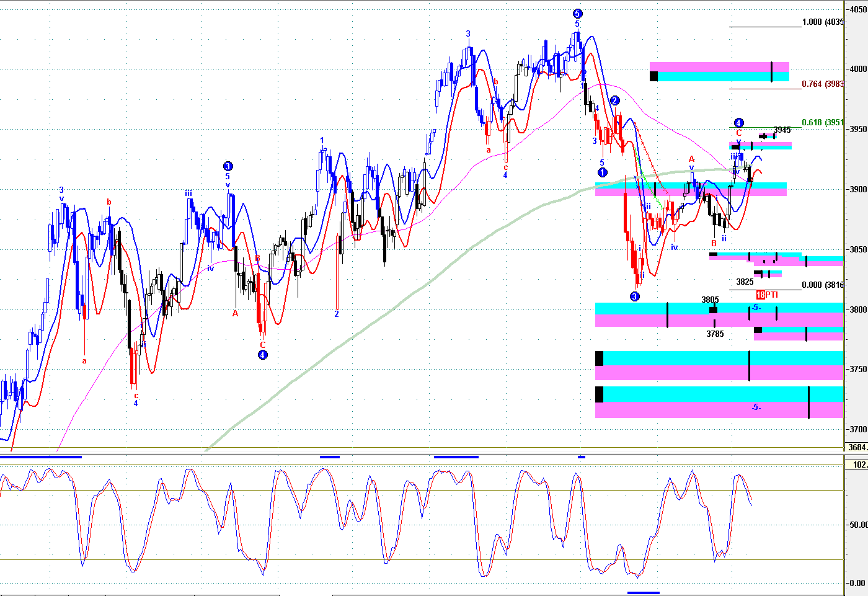Click the 3800 price axis label
868x596 pixels.
coord(858,309)
